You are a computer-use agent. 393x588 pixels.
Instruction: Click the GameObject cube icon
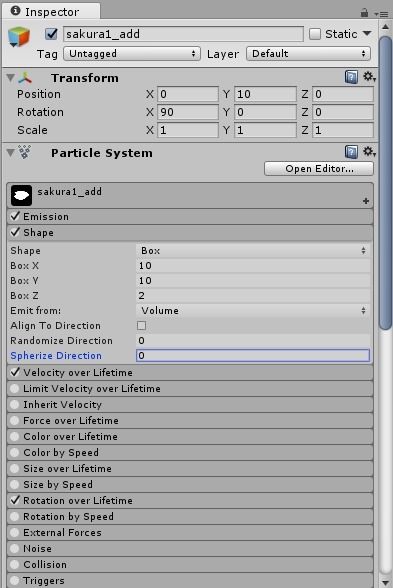point(18,37)
